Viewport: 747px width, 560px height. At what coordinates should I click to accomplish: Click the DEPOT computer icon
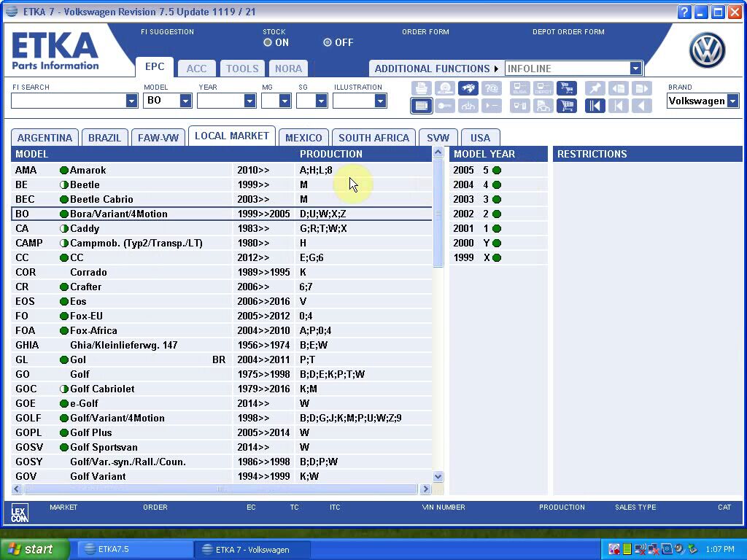543,88
